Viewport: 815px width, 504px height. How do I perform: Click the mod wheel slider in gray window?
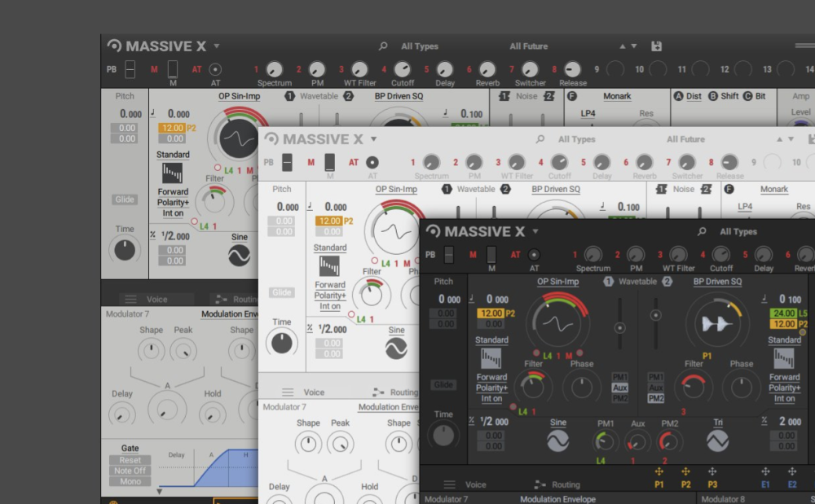[x=173, y=68]
